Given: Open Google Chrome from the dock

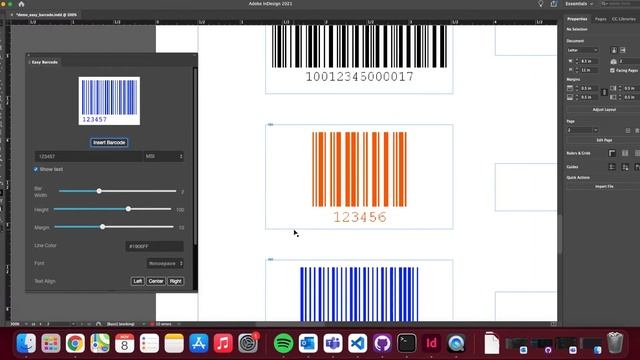Looking at the screenshot, I should pyautogui.click(x=76, y=343).
